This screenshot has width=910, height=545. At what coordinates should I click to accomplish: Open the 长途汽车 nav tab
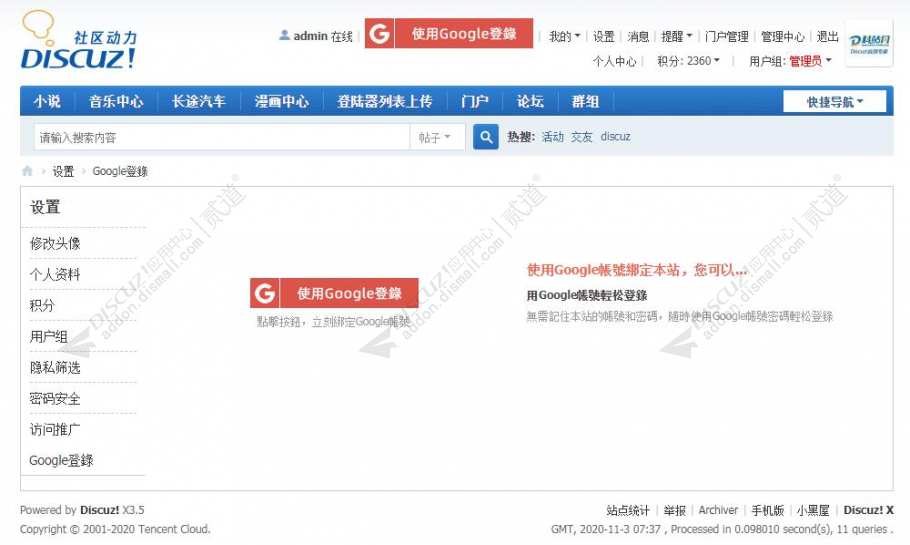coord(198,102)
